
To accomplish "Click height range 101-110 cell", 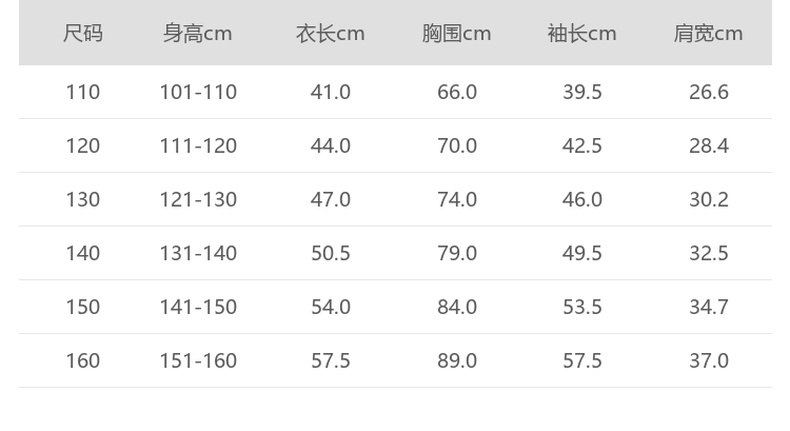I will (x=198, y=92).
